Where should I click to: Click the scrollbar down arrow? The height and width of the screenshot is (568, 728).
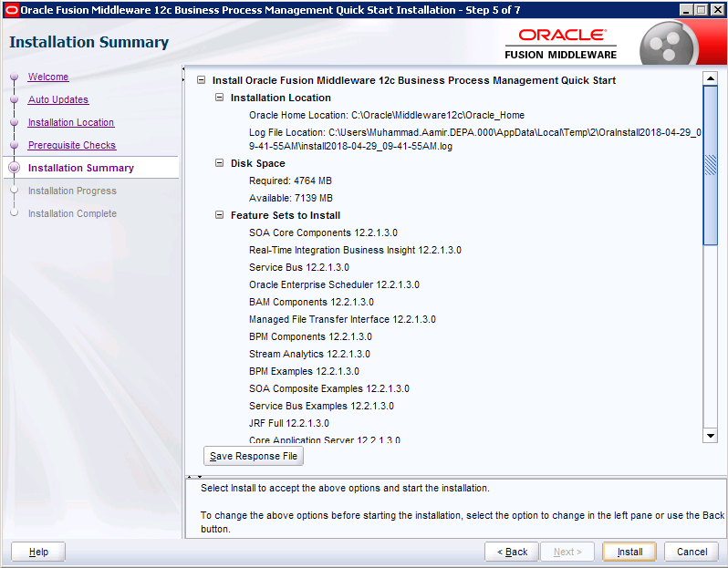coord(711,436)
